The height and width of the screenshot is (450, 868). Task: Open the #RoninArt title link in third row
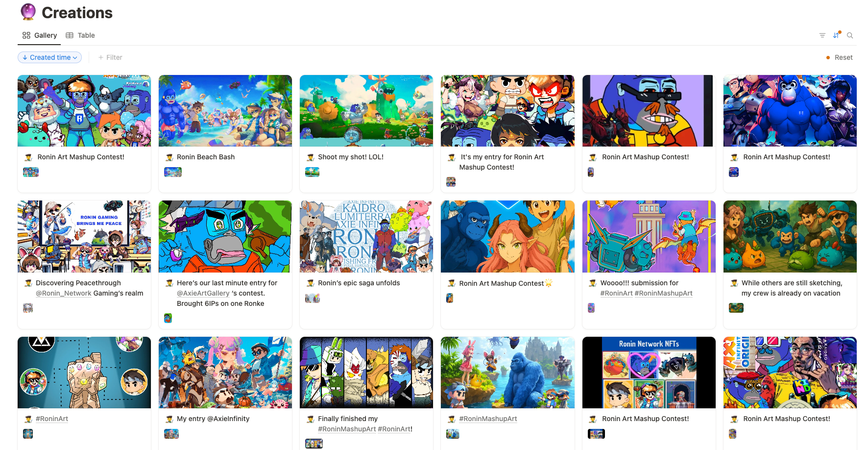pyautogui.click(x=52, y=419)
